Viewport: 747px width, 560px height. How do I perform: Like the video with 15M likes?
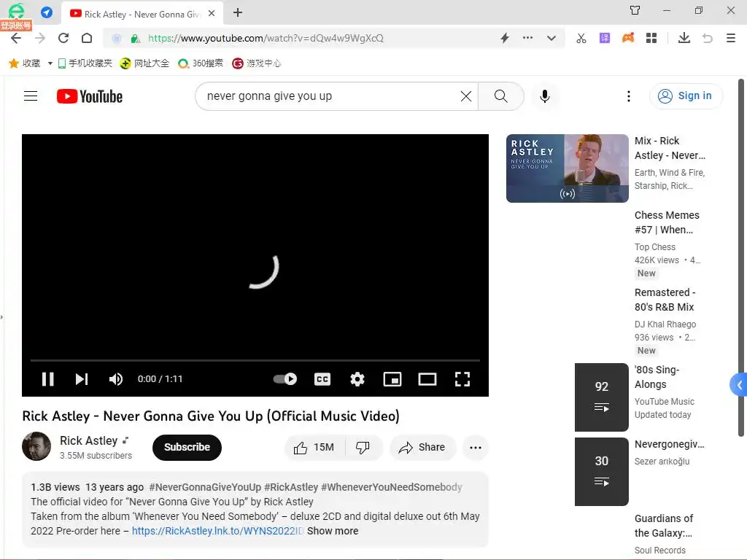point(314,447)
